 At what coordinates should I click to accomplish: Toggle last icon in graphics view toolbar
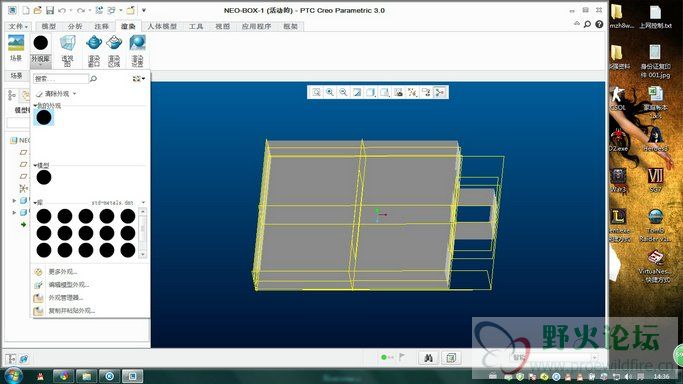(x=440, y=92)
